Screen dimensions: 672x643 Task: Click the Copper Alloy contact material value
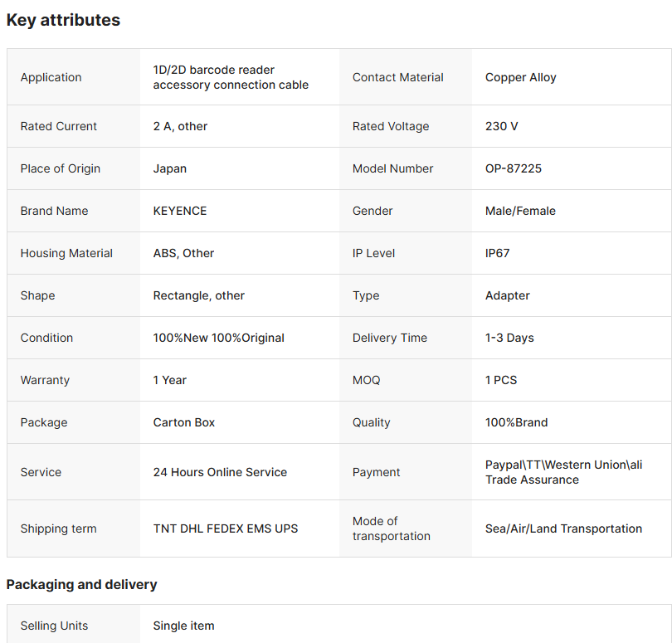520,77
